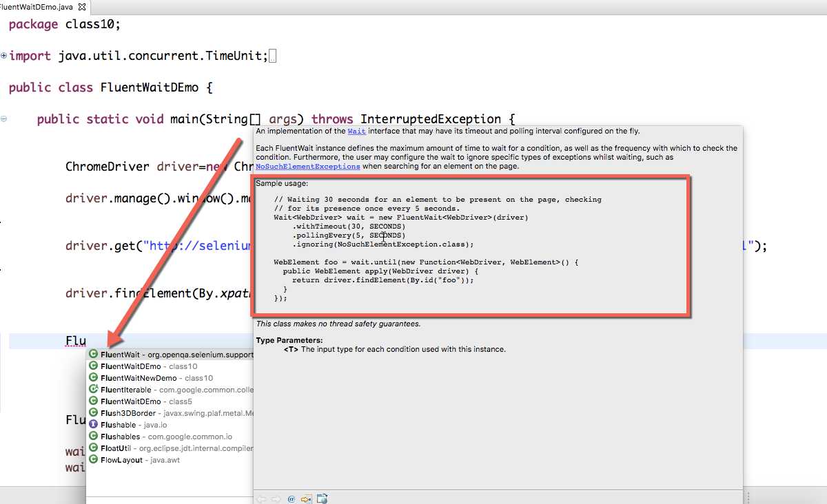Click the @ show-attached-Javadoc icon

290,498
